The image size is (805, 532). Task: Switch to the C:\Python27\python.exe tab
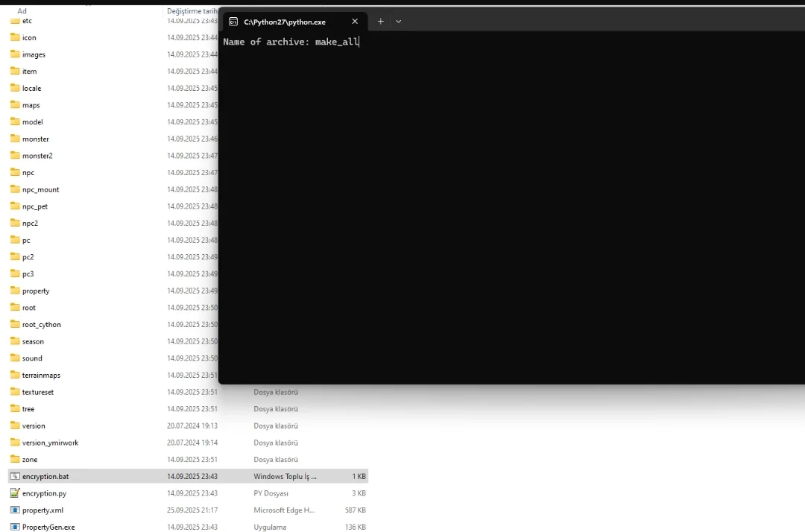(285, 22)
